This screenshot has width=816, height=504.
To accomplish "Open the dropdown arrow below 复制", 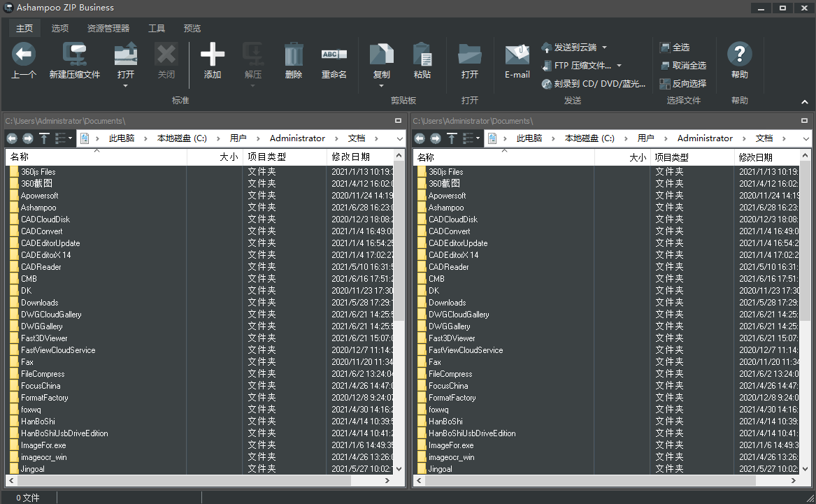I will point(382,86).
